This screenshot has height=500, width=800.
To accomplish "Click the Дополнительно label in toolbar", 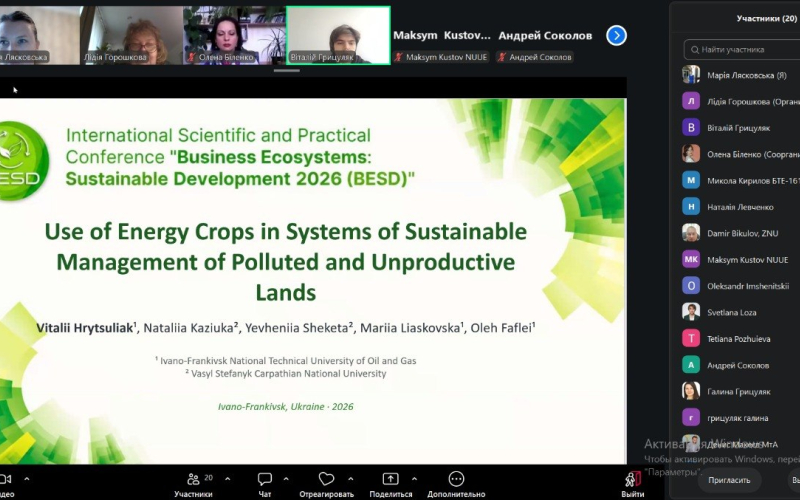I will 456,494.
